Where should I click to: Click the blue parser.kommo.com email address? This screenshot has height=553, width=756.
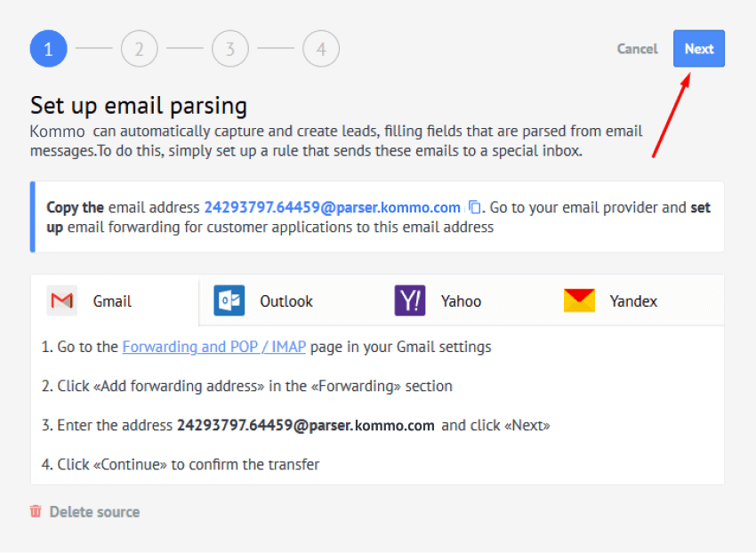coord(333,207)
